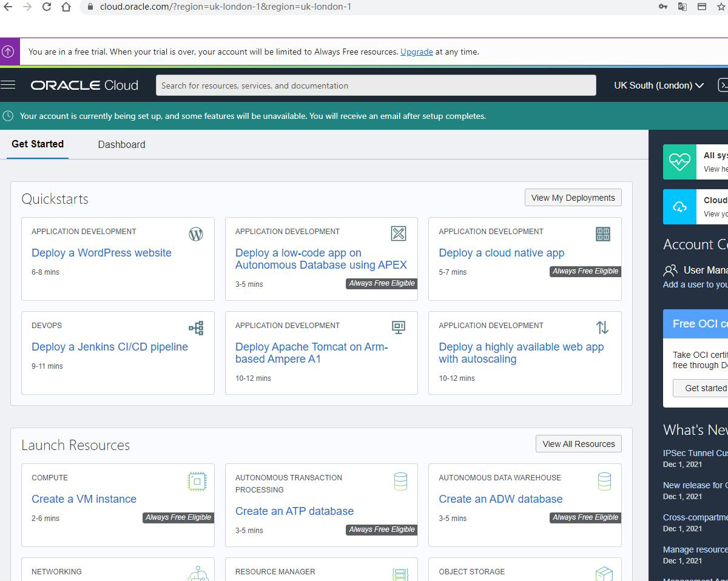Click the blue cloud download icon

click(680, 207)
